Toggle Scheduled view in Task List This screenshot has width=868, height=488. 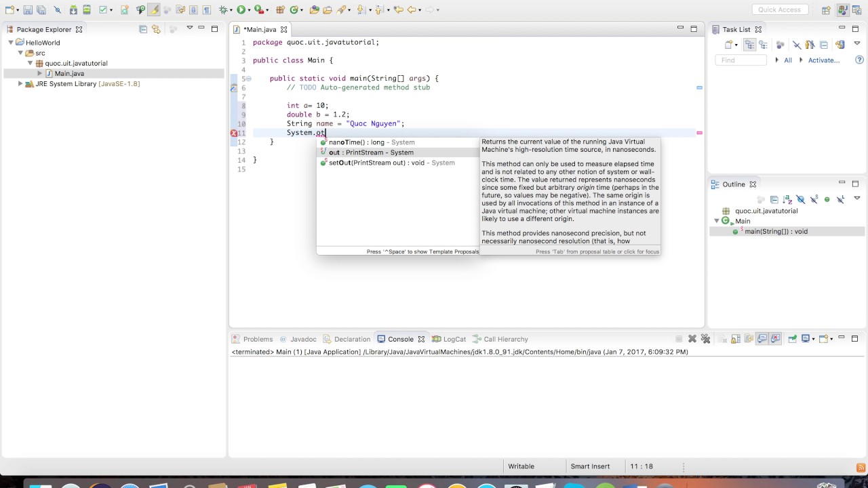click(x=764, y=45)
